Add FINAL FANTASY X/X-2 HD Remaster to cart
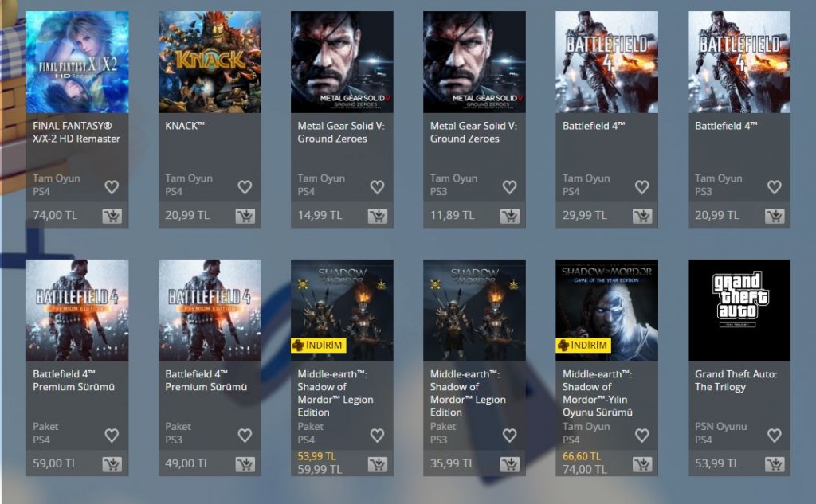Image resolution: width=816 pixels, height=504 pixels. [x=112, y=216]
